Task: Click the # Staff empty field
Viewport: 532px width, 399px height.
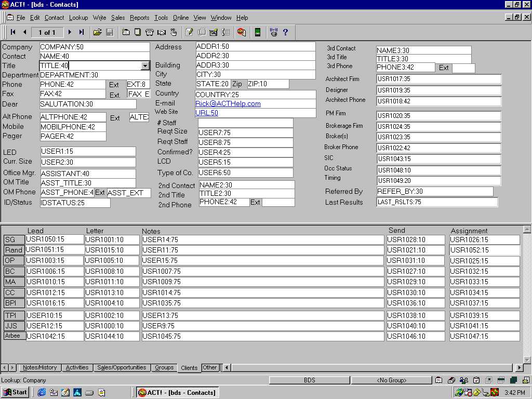Action: click(245, 123)
